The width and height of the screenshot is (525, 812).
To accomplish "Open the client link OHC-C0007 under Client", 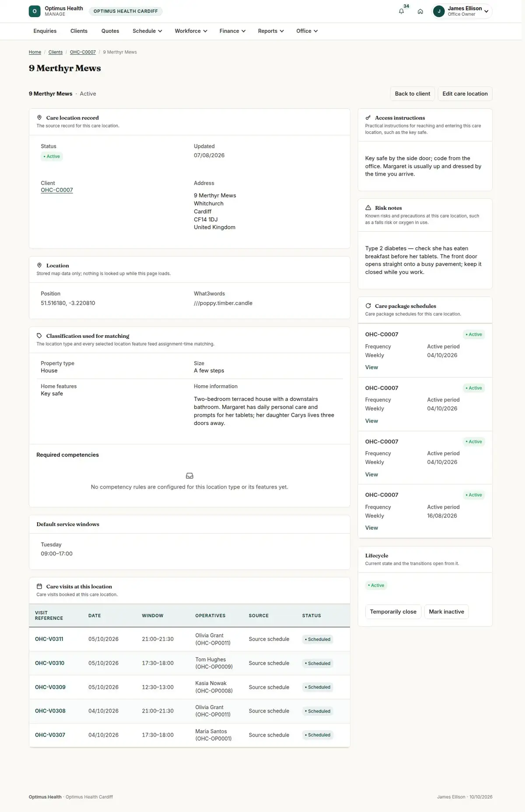I will click(57, 190).
